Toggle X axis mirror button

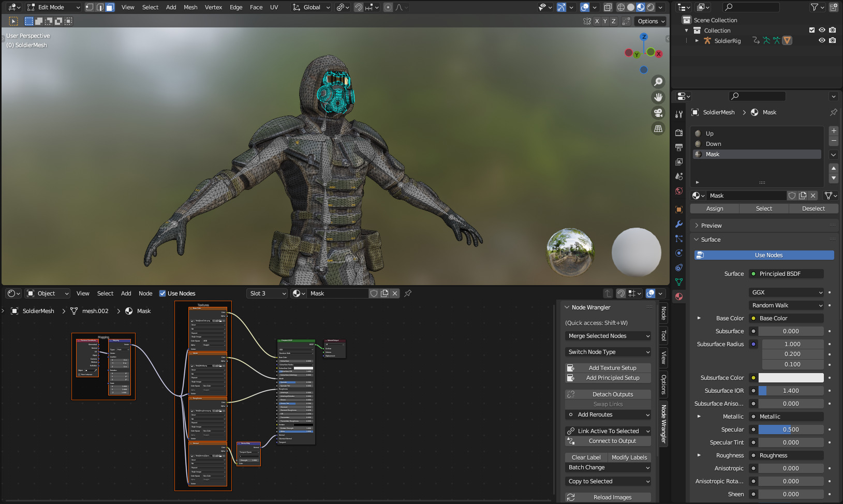597,21
